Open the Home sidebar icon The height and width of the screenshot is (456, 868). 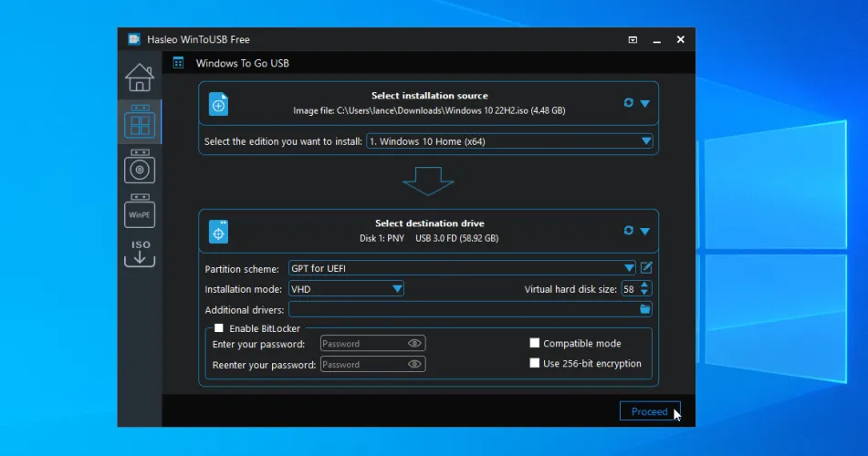pos(140,78)
